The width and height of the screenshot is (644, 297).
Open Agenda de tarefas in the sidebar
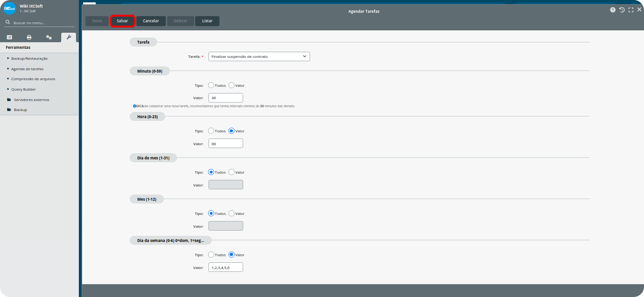(x=28, y=69)
